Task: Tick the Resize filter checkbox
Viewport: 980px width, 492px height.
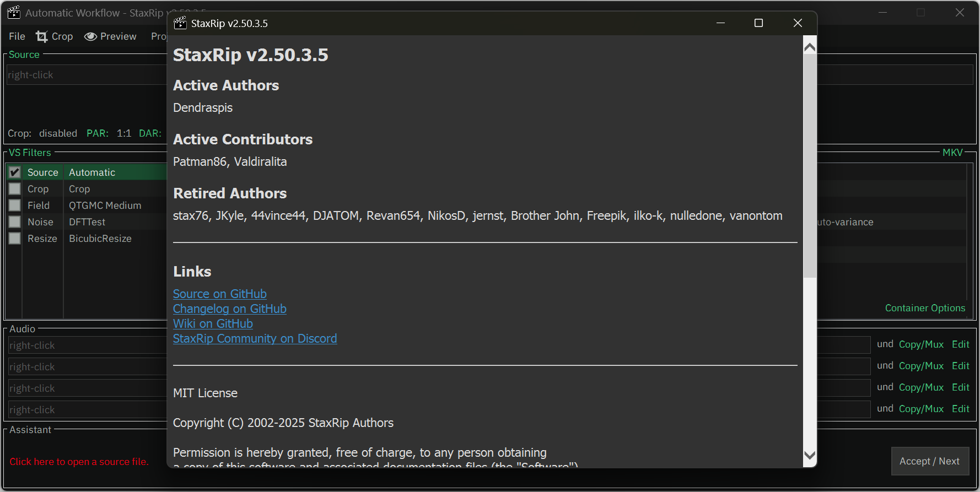Action: tap(15, 239)
